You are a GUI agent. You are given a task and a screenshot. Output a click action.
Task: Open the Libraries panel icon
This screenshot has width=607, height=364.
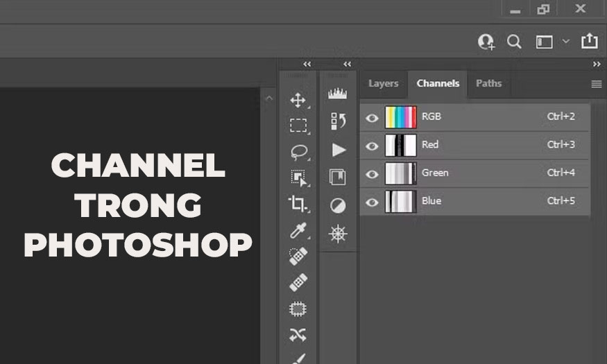click(338, 177)
